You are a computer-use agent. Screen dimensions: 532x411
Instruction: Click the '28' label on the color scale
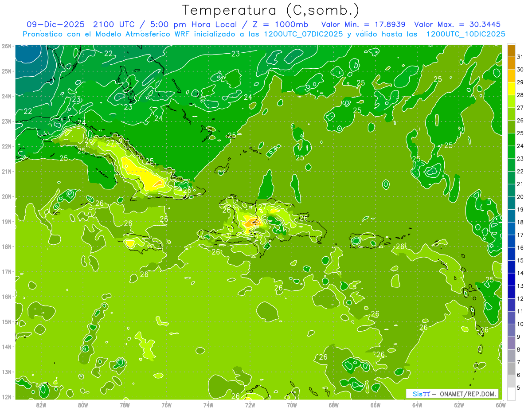520,95
